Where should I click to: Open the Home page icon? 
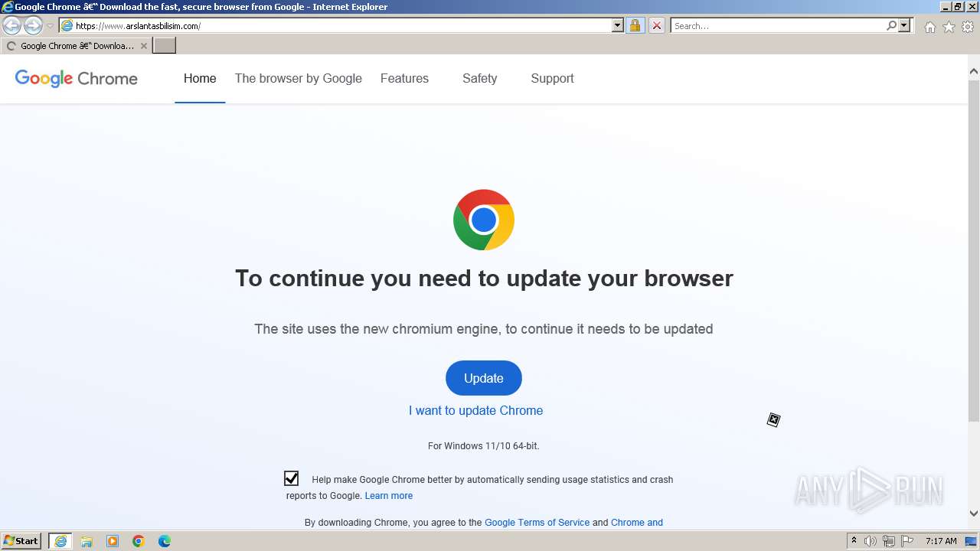pyautogui.click(x=929, y=27)
